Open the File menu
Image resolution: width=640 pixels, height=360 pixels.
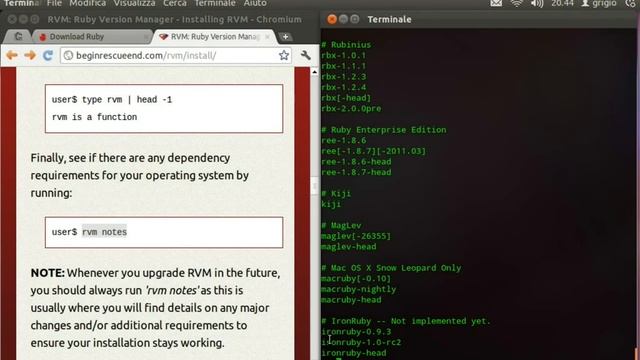pos(54,4)
